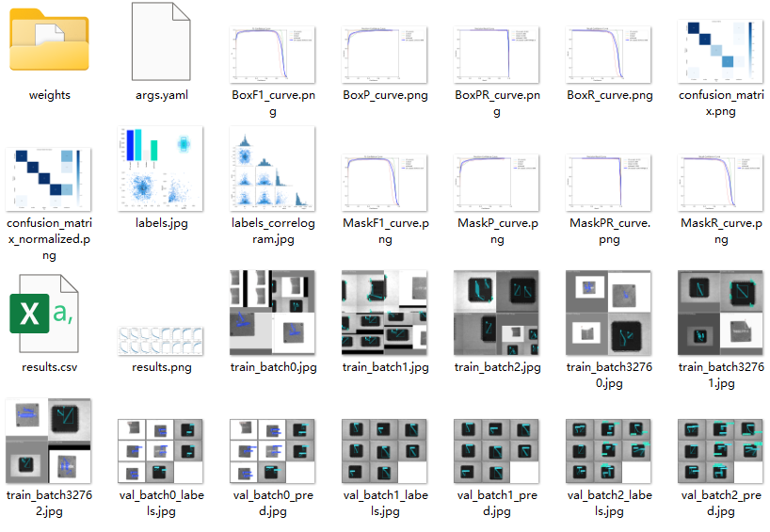The image size is (770, 532).
Task: Select the confusion_matrix_normalized.png thumbnail
Action: (48, 179)
